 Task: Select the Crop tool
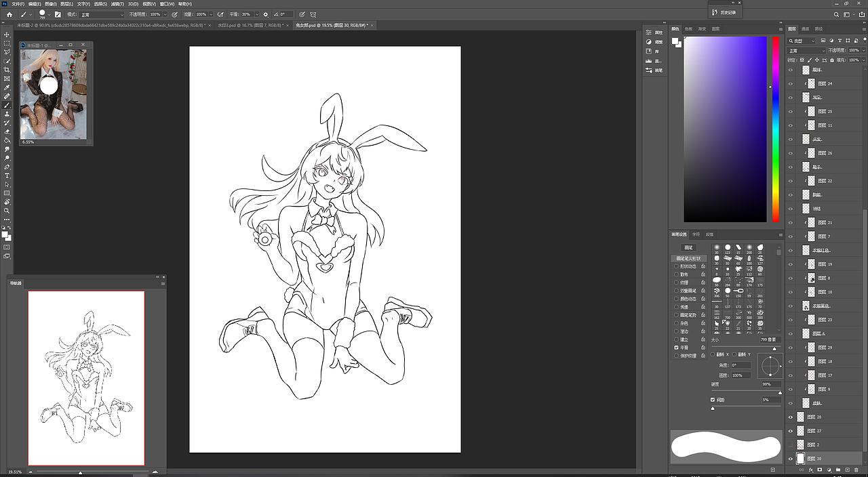7,70
